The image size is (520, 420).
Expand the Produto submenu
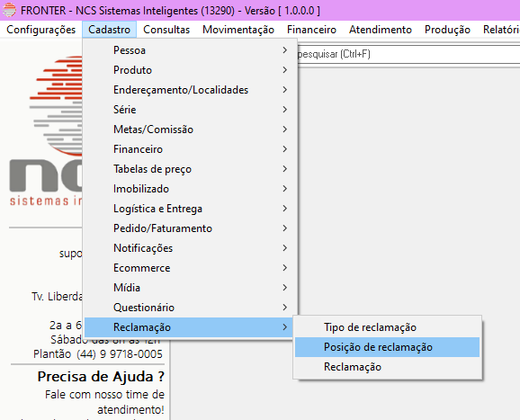pos(191,70)
